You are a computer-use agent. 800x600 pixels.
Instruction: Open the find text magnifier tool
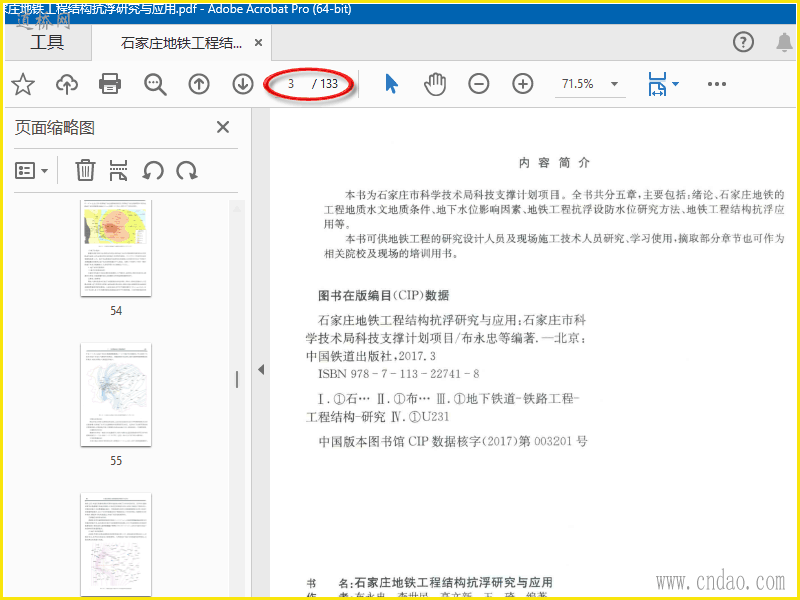pyautogui.click(x=155, y=84)
